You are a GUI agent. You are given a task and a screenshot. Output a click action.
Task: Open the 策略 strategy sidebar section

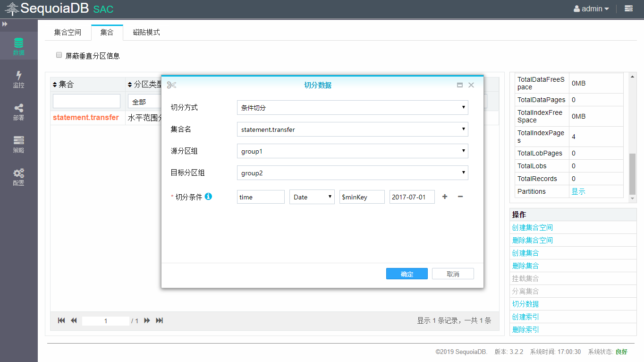coord(18,144)
